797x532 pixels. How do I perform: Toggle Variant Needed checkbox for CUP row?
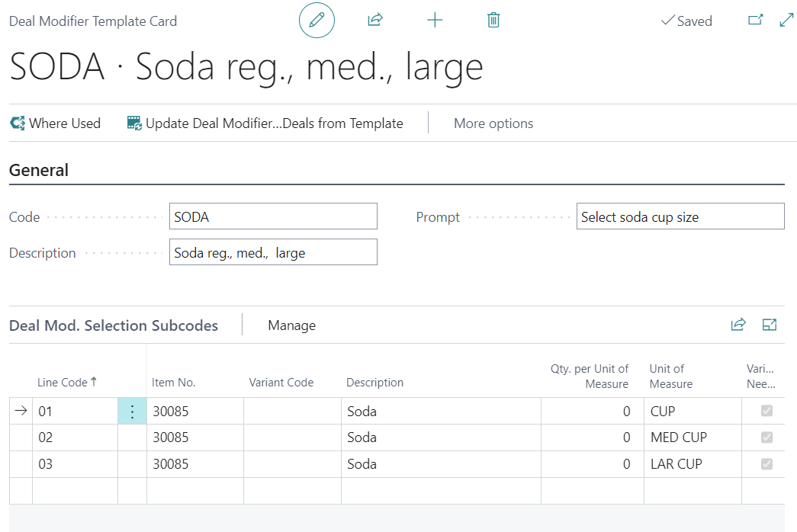766,412
